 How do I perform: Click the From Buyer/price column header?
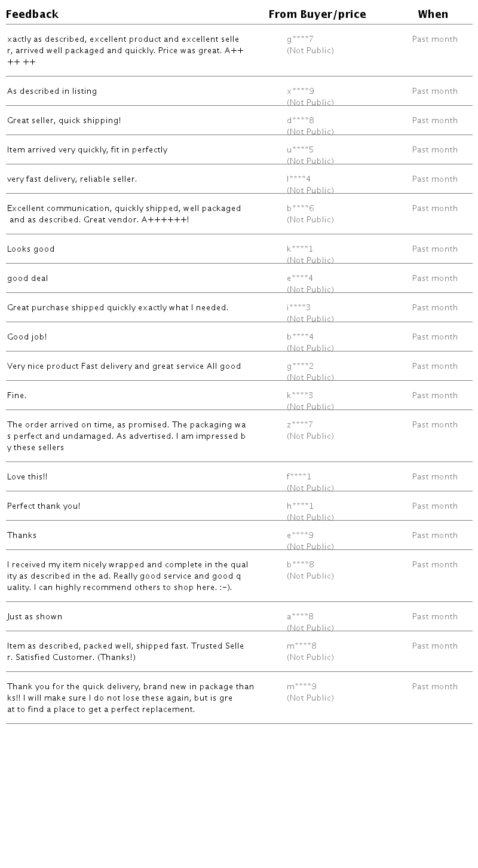pyautogui.click(x=317, y=14)
